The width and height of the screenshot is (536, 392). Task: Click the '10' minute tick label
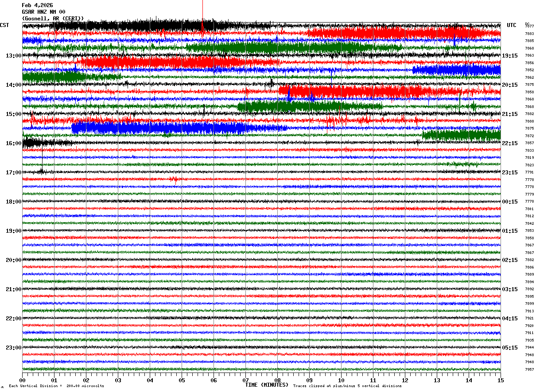coord(342,380)
